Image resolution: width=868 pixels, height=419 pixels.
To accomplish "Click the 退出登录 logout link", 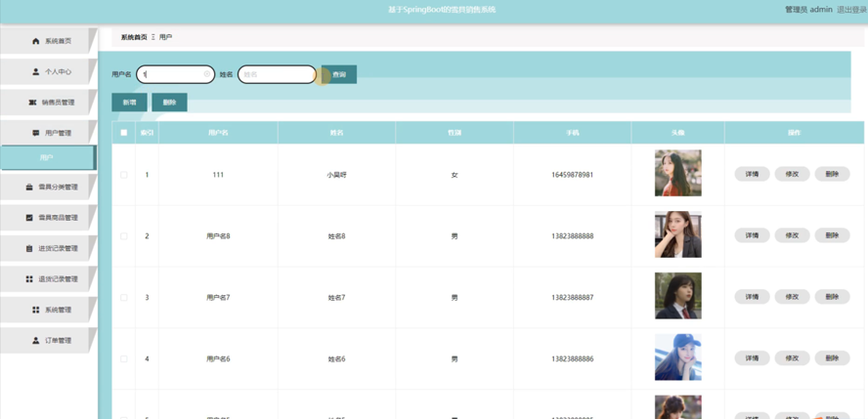I will (x=852, y=10).
